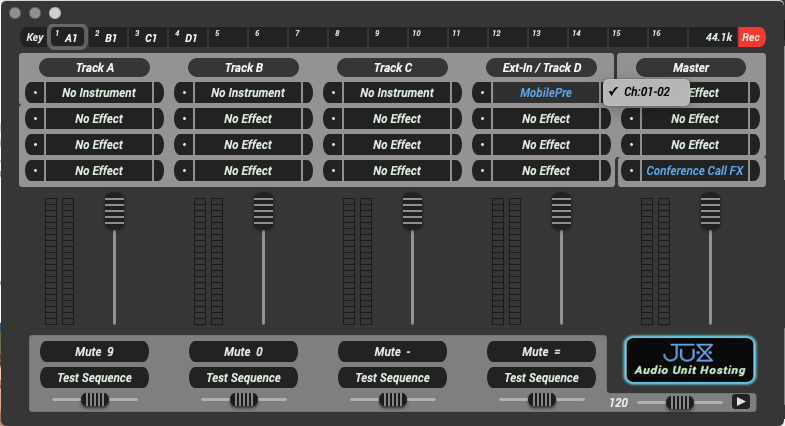
Task: Open Track A's No Instrument selector
Action: point(99,93)
